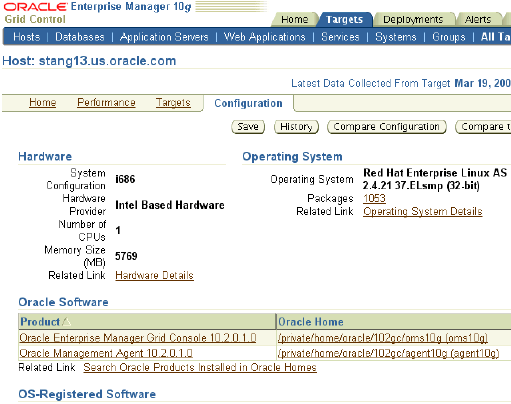Open All Targets subtab
This screenshot has height=404, width=511.
click(x=496, y=37)
